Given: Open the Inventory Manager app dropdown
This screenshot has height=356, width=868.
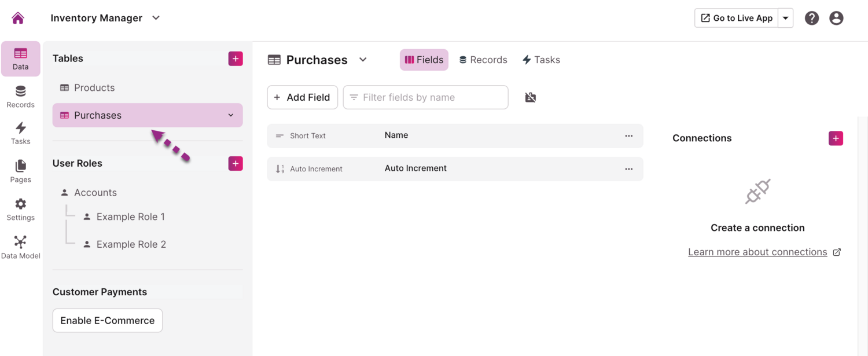Looking at the screenshot, I should (155, 18).
